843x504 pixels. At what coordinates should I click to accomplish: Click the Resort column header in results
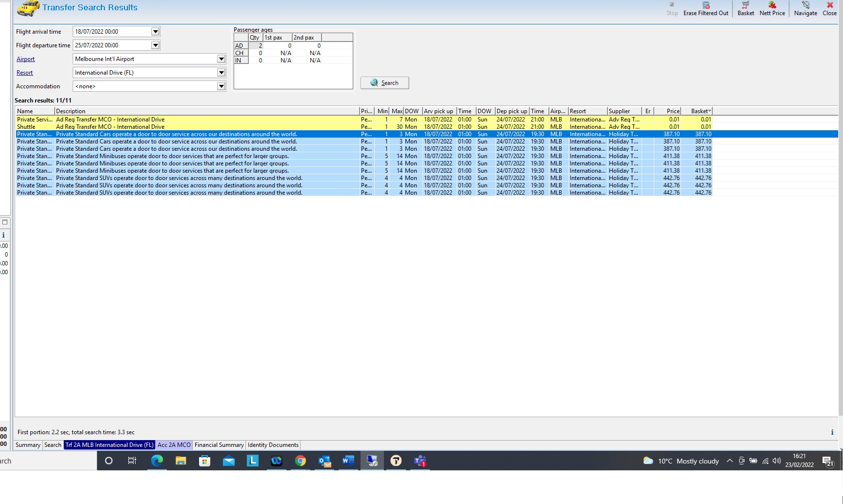[x=587, y=111]
